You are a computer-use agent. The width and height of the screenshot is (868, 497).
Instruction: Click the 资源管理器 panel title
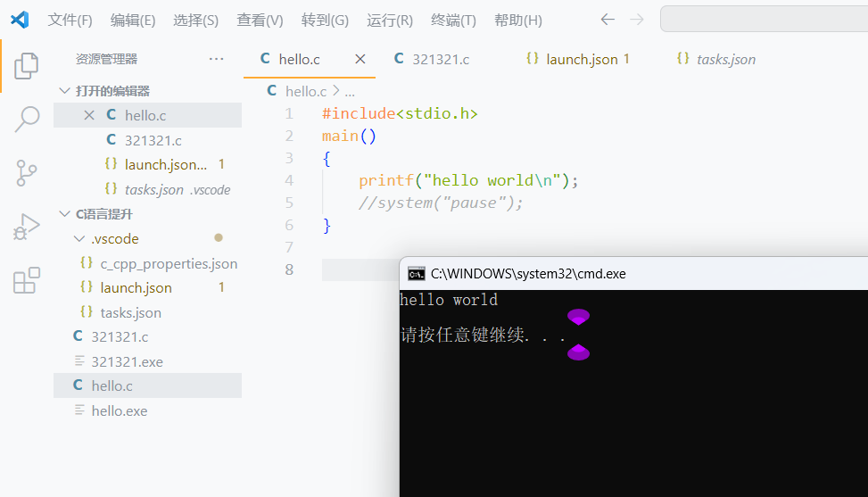point(106,59)
